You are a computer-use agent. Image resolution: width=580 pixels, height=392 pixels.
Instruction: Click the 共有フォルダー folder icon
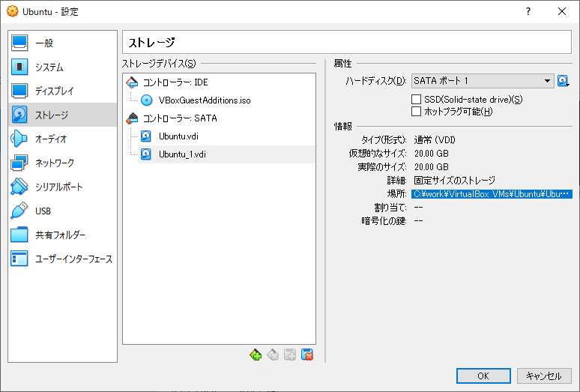click(19, 235)
